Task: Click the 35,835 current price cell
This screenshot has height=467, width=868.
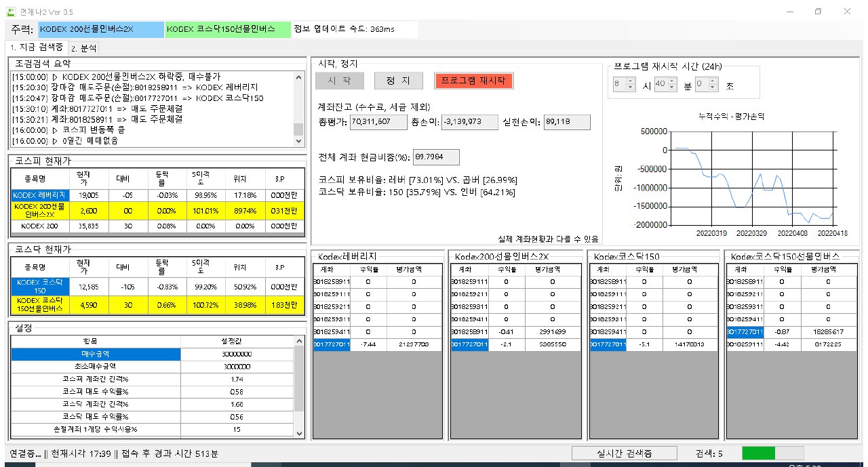Action: click(88, 226)
